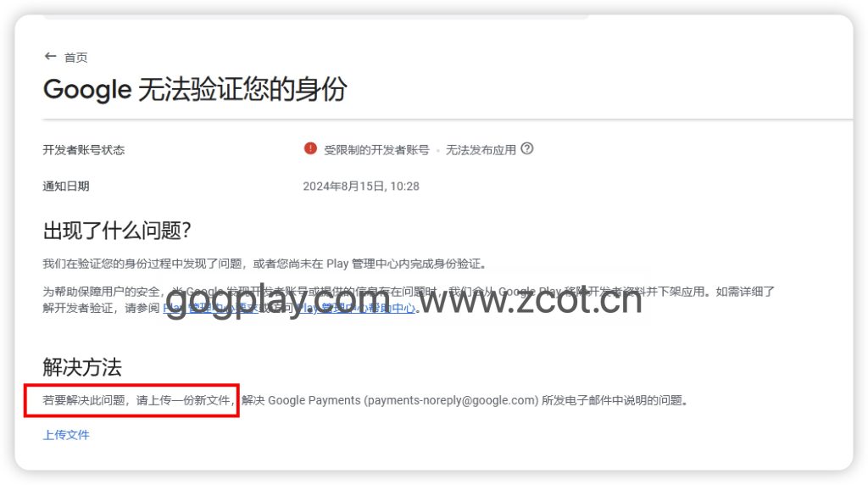Click the 开发者账号状态 label
Viewport: 868px width, 485px height.
point(84,149)
